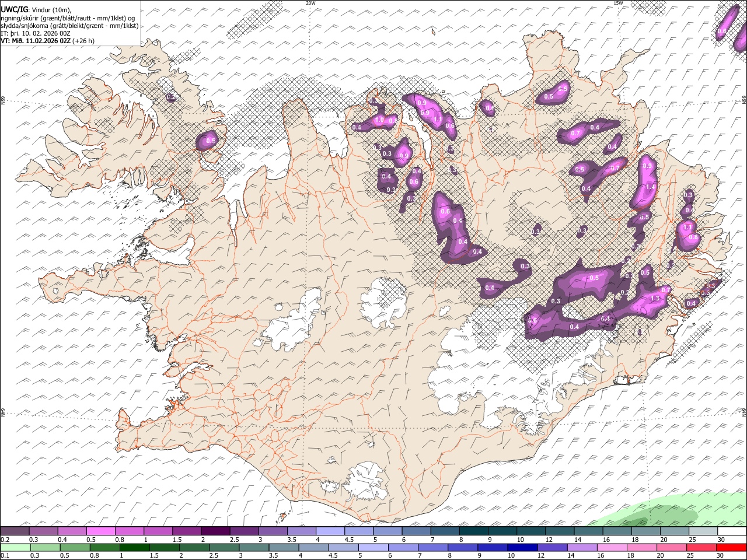Viewport: 747px width, 560px height.
Task: Click the white 30 swatch ending the purple-teal row
Action: [x=732, y=531]
